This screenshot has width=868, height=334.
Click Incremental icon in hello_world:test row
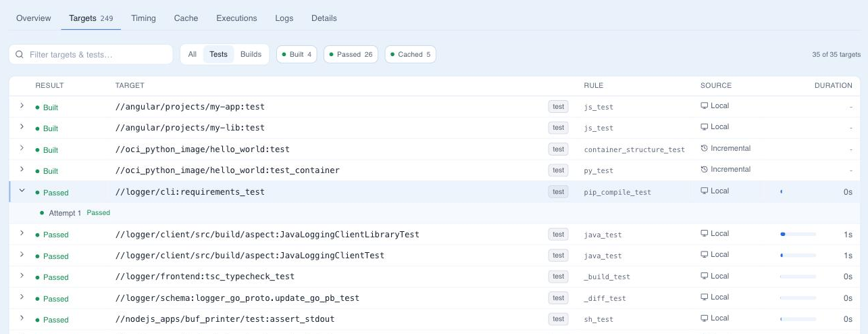705,148
